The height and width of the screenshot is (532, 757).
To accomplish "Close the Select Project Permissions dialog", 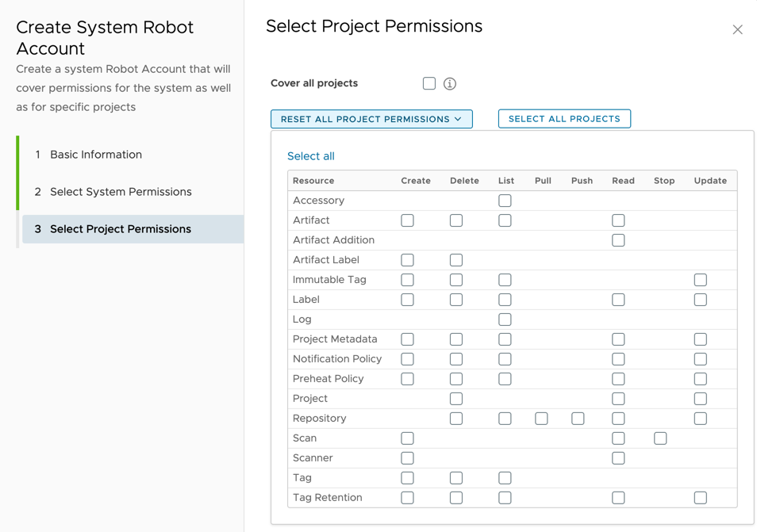I will (737, 29).
